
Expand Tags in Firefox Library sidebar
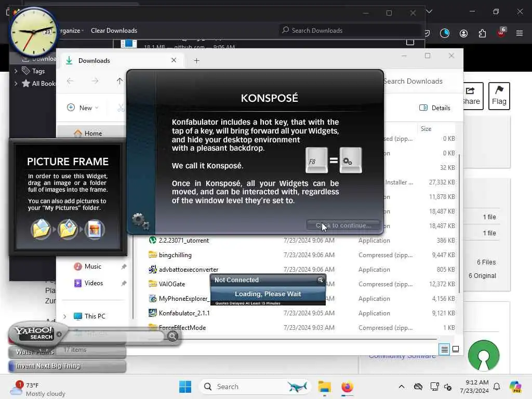(x=16, y=71)
